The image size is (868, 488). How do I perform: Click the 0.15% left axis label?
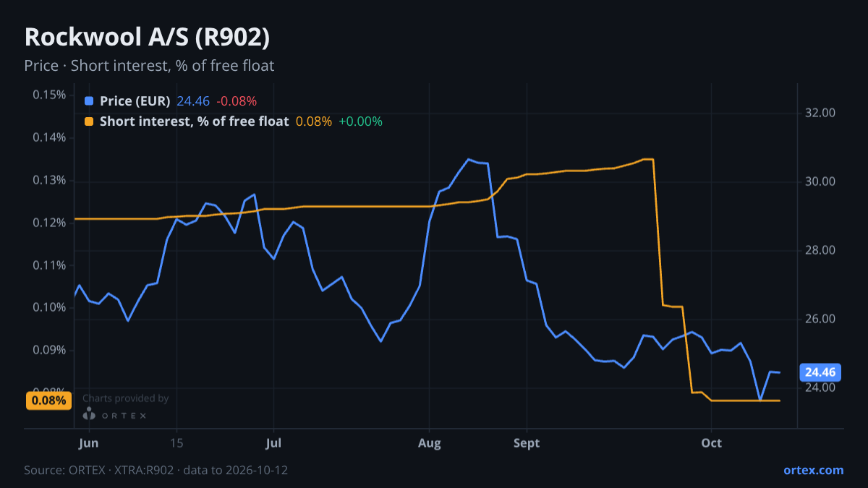49,95
